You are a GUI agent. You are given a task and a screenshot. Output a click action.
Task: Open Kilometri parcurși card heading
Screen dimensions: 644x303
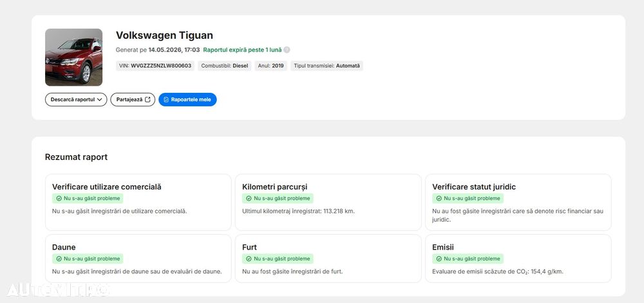pos(275,187)
